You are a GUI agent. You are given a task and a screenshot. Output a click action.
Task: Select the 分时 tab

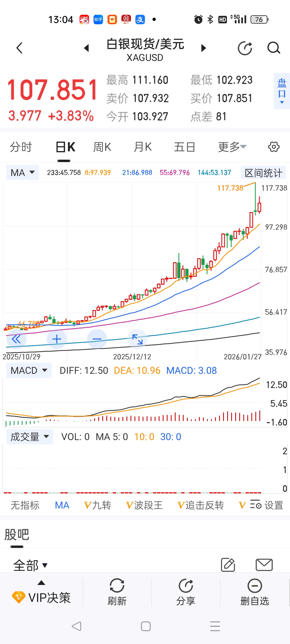coord(21,147)
